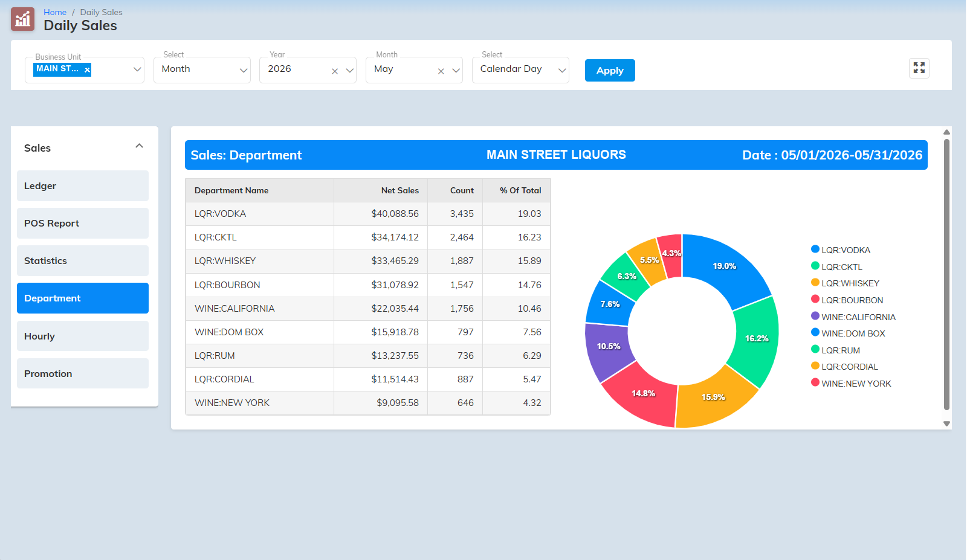This screenshot has height=560, width=967.
Task: Open the Select Month period dropdown
Action: (x=202, y=70)
